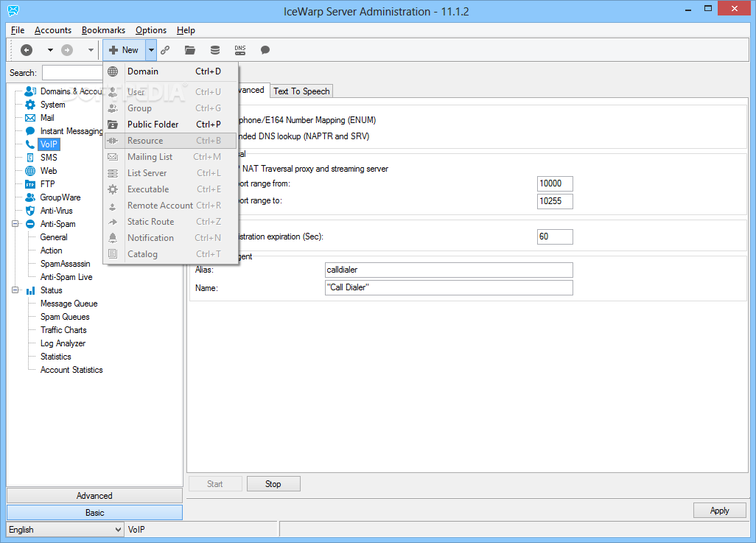The width and height of the screenshot is (756, 543).
Task: Click the database stack toolbar icon
Action: (x=215, y=49)
